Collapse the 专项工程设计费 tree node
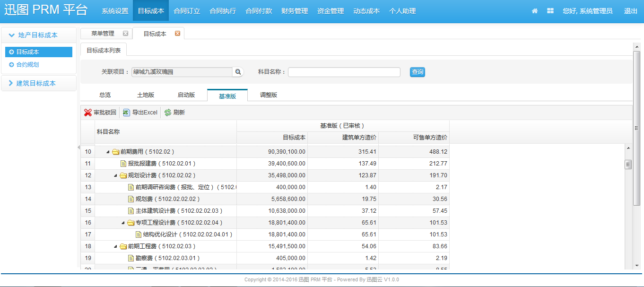The image size is (644, 287). (123, 223)
